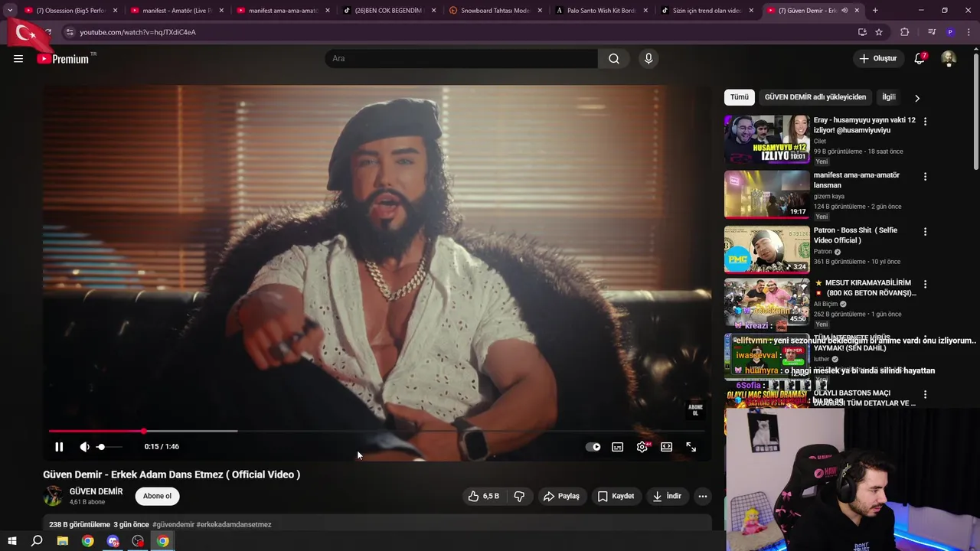Open notifications bell
The width and height of the screenshot is (980, 551).
click(x=920, y=59)
